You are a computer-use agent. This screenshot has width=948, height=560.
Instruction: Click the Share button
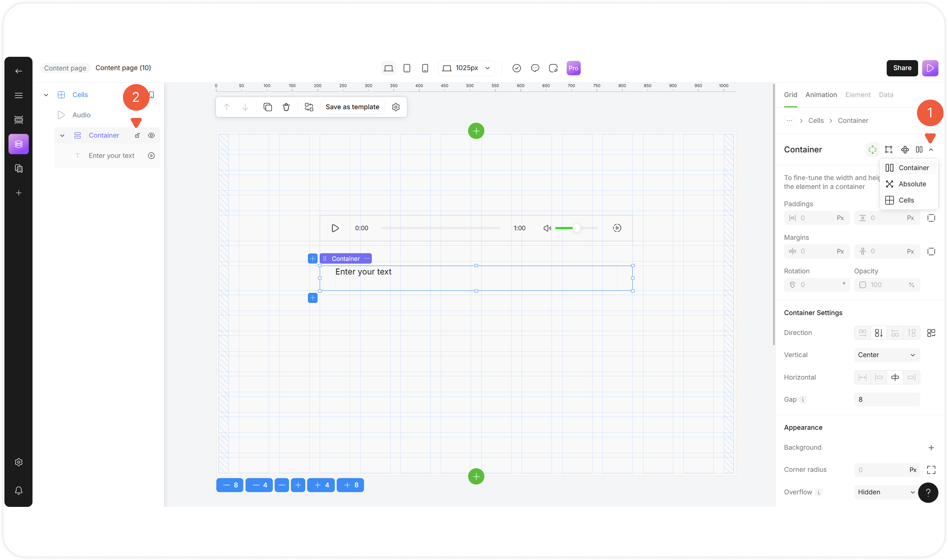pos(902,68)
